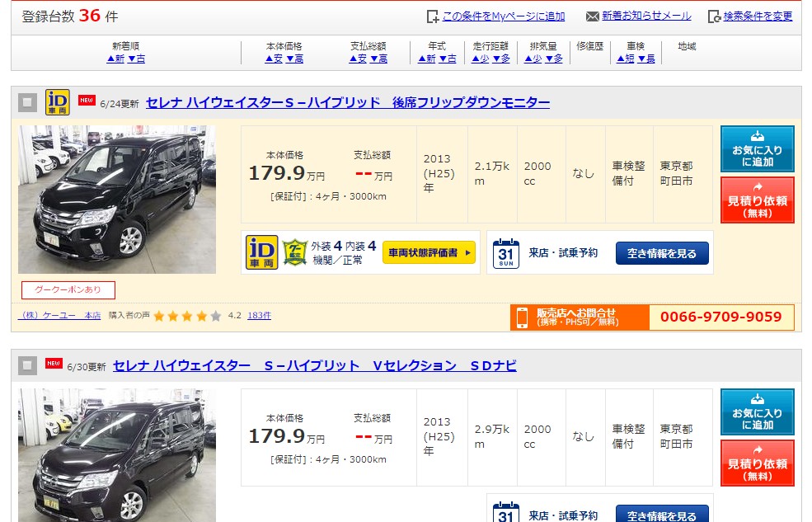The height and width of the screenshot is (522, 812).
Task: Click the calendar icon in second listing
Action: coord(506,511)
